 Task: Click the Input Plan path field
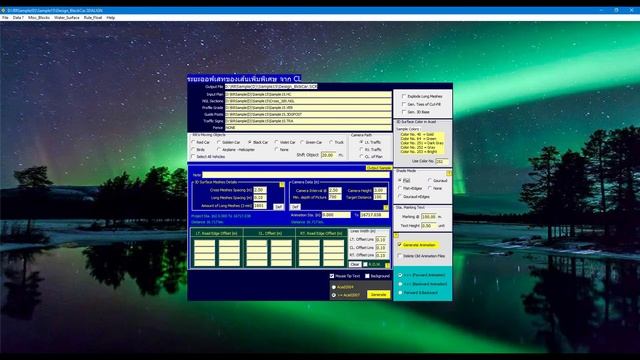pyautogui.click(x=308, y=94)
